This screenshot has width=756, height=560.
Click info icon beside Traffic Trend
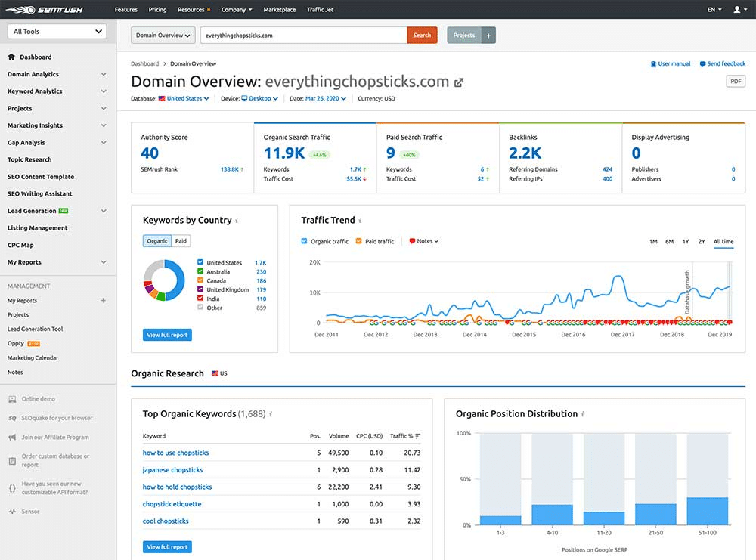tap(360, 220)
